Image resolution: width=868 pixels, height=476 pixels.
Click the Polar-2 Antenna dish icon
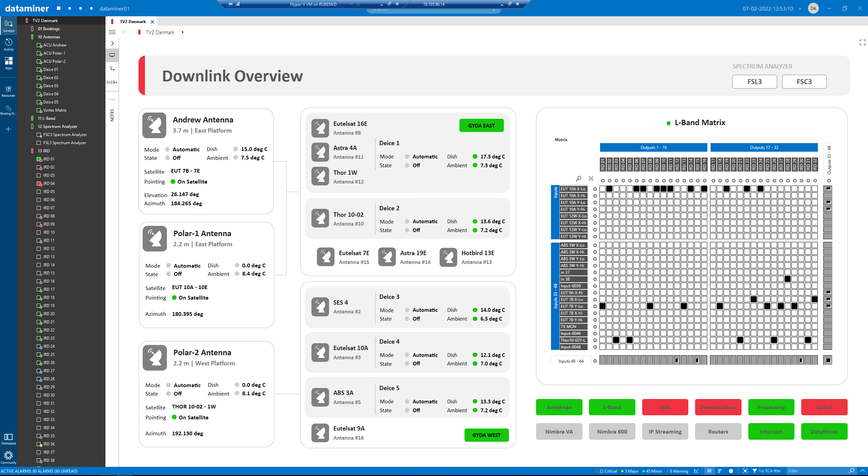tap(155, 358)
